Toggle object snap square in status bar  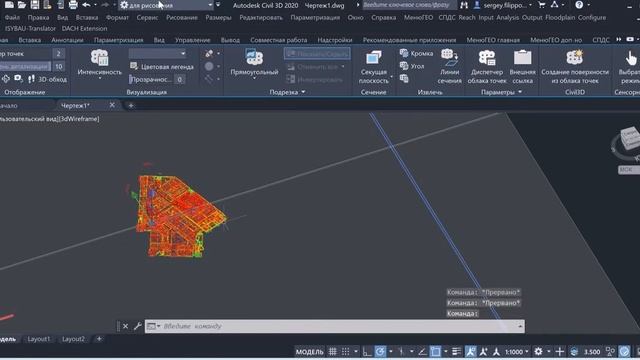pyautogui.click(x=436, y=351)
